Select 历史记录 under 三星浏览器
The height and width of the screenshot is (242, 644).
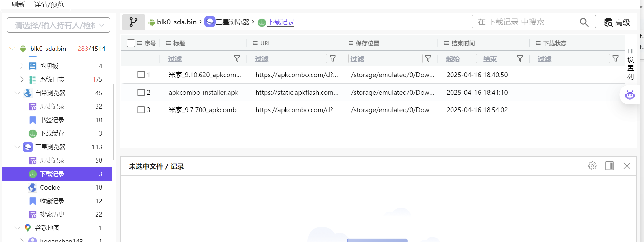tap(52, 160)
